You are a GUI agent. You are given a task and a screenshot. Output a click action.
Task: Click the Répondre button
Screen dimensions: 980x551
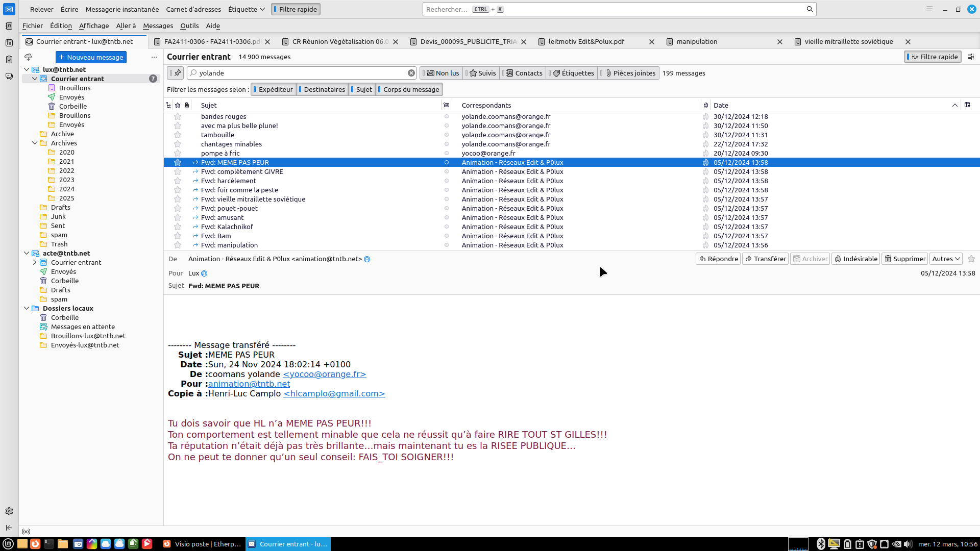718,259
